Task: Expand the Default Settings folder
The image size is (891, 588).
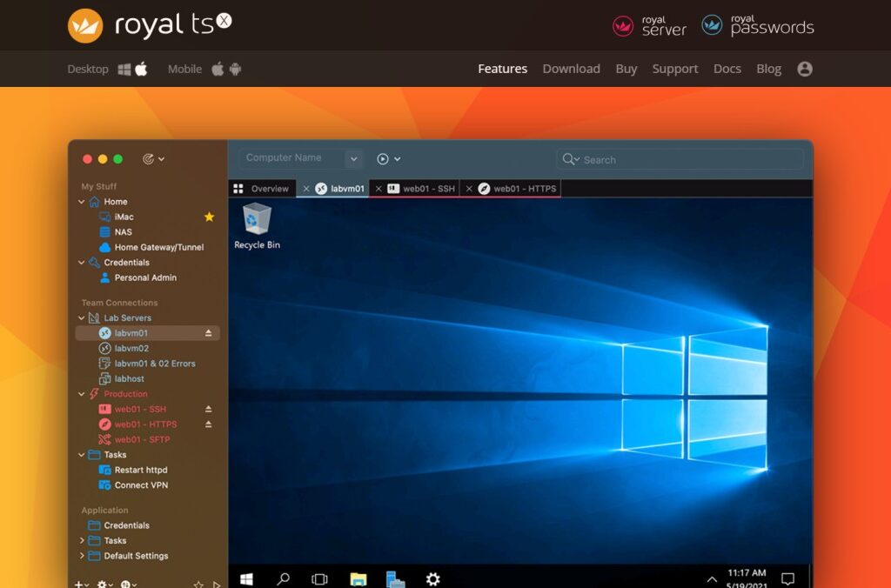Action: click(81, 556)
